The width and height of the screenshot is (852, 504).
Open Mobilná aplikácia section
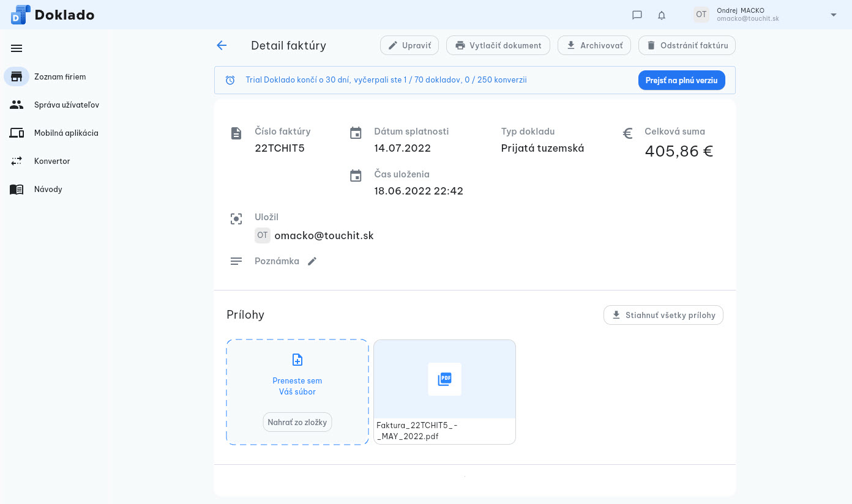point(65,133)
